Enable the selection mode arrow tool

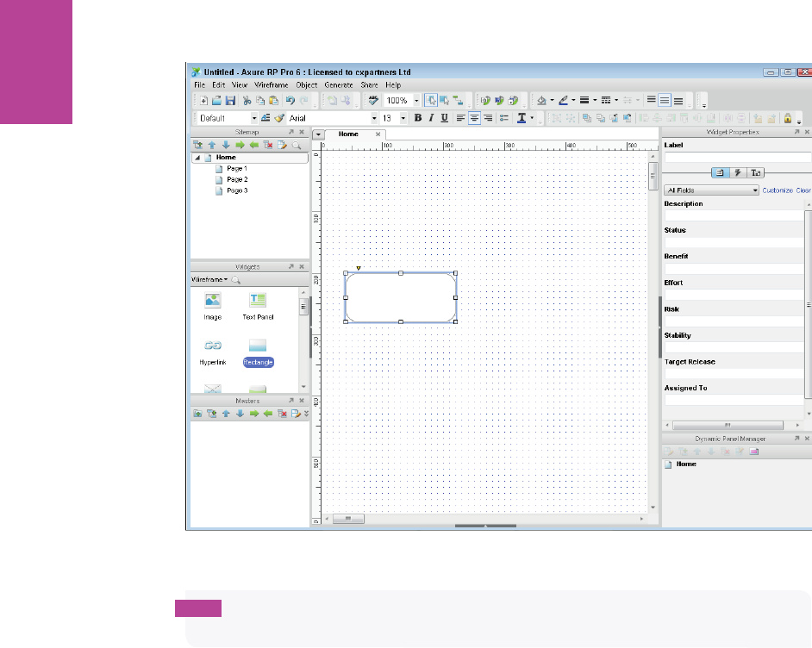pos(431,101)
